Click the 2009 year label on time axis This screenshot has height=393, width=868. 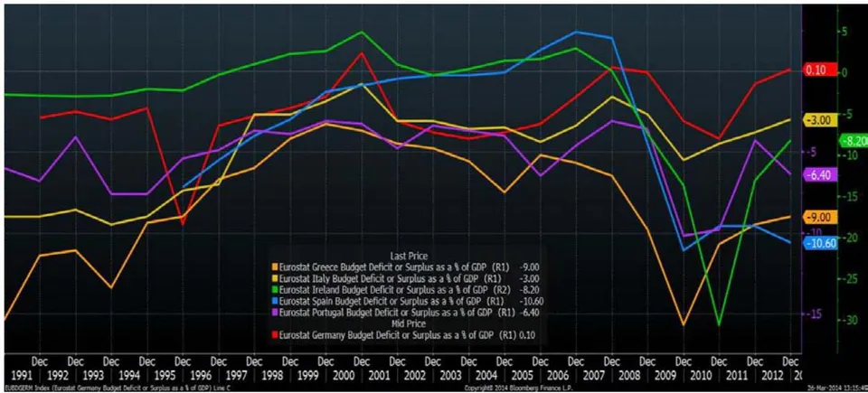tap(666, 376)
